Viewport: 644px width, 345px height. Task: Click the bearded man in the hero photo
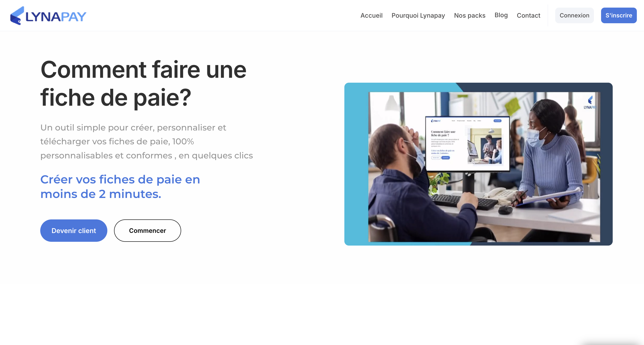[410, 185]
